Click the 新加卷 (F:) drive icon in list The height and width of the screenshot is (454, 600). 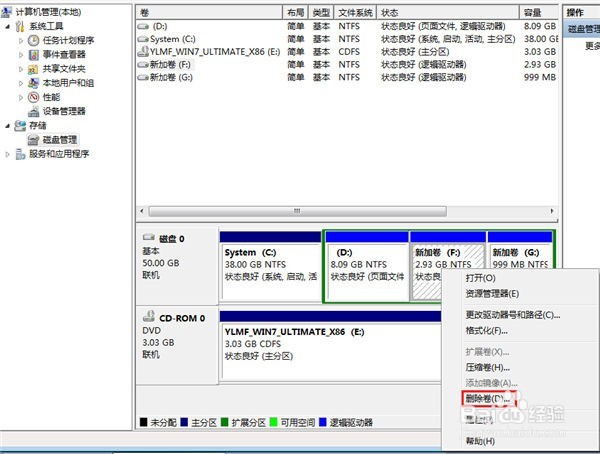click(x=143, y=65)
